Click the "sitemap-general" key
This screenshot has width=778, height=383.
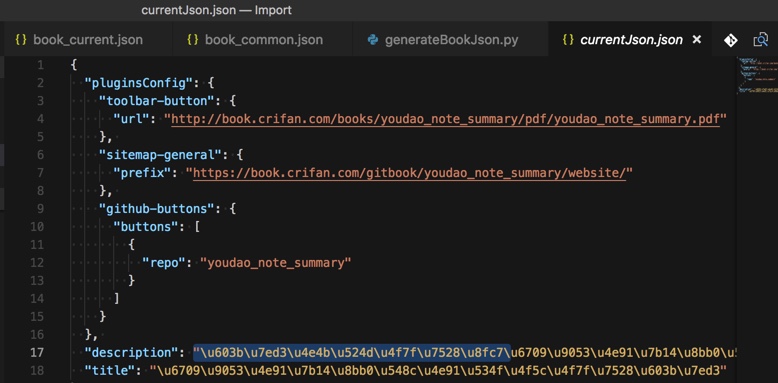click(159, 155)
